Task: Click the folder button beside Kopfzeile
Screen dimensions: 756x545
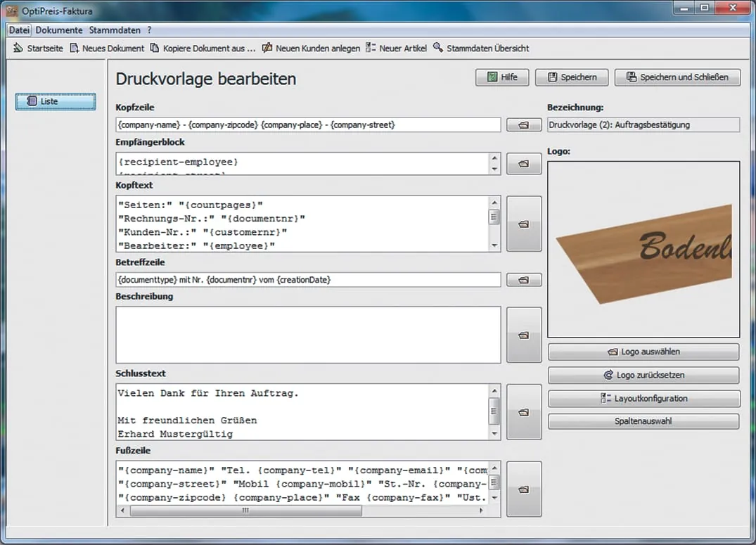Action: [524, 125]
